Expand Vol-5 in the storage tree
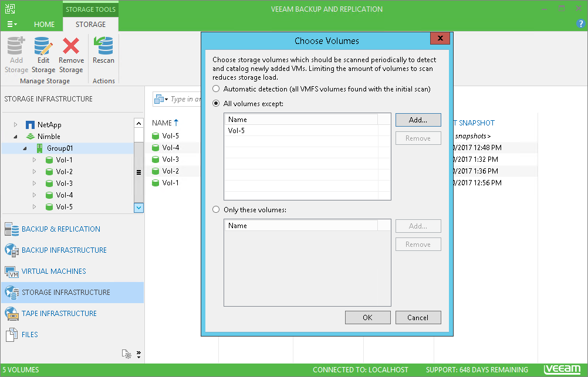 [x=34, y=206]
